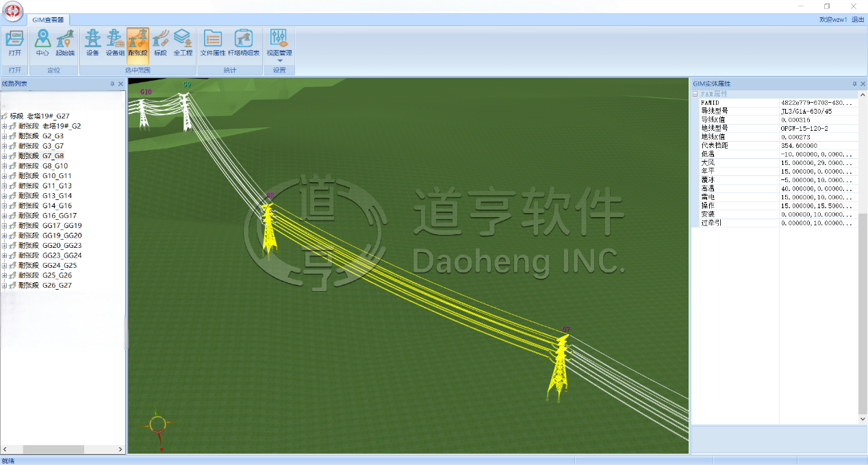Expand the G13_G14 tension section node
This screenshot has height=465, width=868.
click(x=5, y=195)
